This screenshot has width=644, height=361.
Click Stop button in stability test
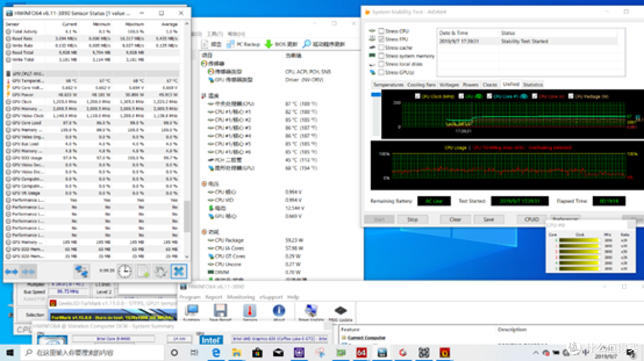click(x=413, y=219)
